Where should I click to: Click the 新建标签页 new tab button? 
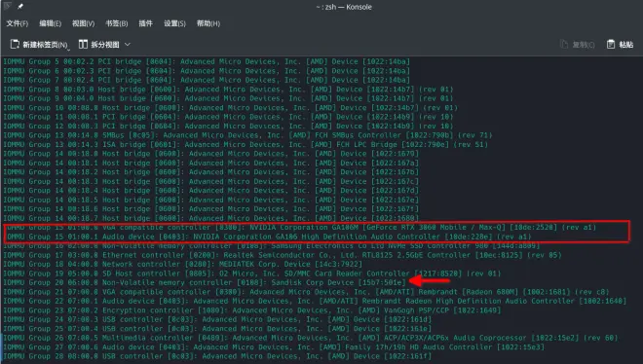(x=39, y=44)
